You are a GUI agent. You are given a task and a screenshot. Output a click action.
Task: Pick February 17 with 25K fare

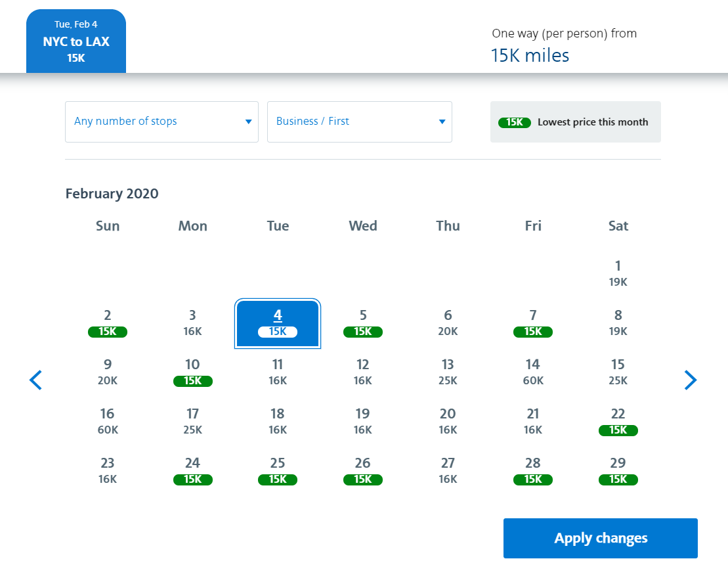[x=193, y=422]
